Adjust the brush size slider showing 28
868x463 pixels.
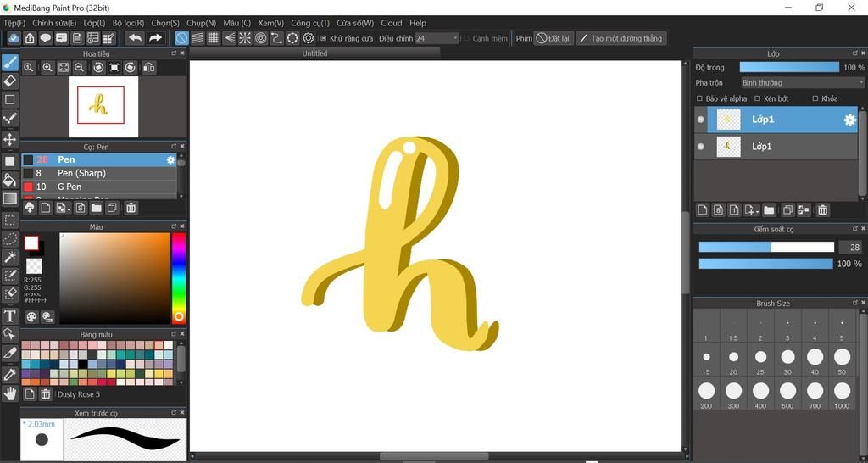pos(766,247)
